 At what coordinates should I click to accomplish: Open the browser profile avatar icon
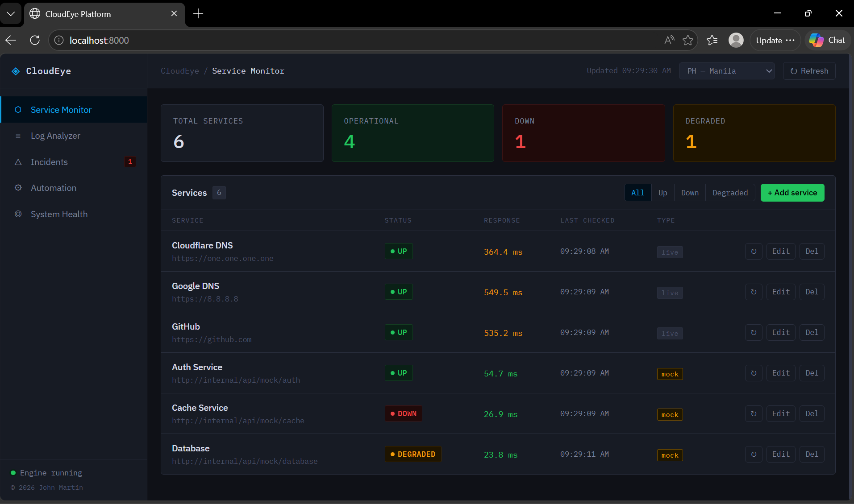[x=736, y=40]
